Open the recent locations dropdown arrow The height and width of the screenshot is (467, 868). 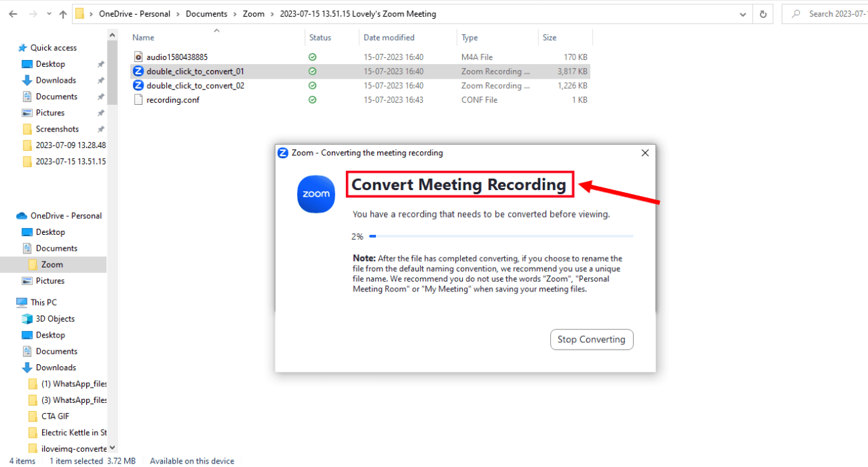click(47, 14)
